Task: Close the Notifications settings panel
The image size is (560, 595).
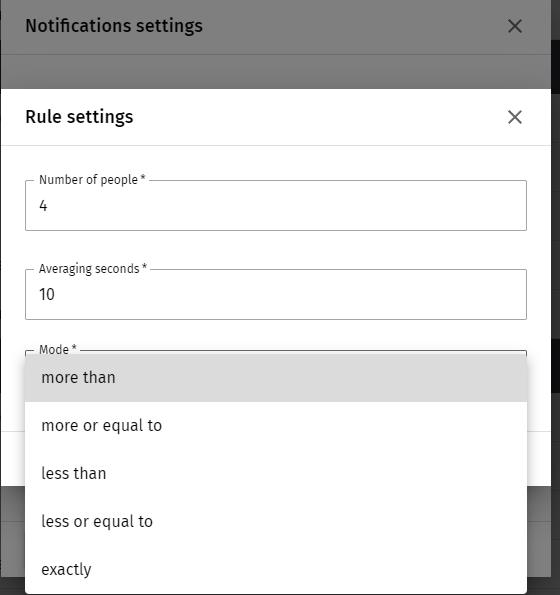Action: pos(515,26)
